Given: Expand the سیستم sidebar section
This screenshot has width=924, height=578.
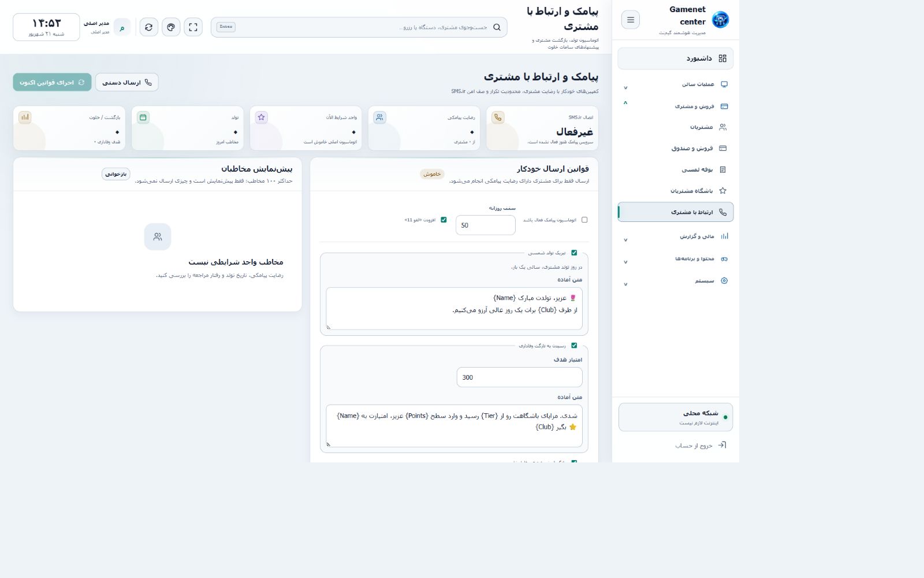Looking at the screenshot, I should point(676,281).
